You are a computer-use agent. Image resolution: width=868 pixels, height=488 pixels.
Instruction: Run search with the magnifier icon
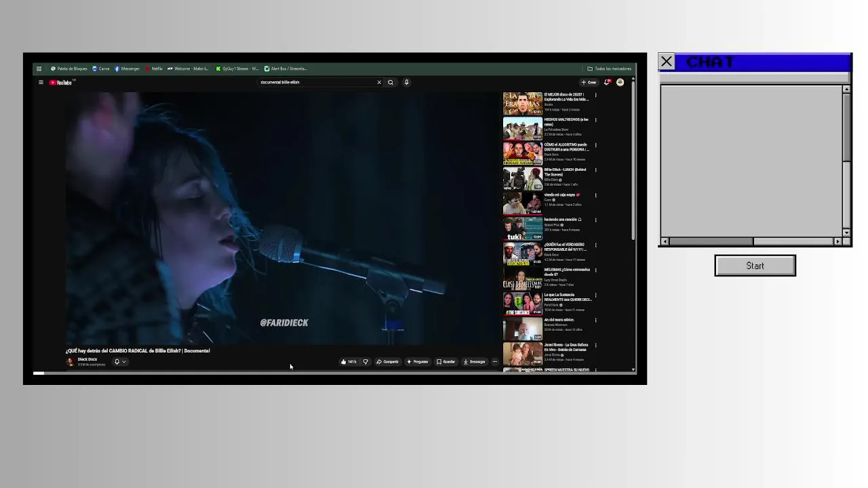click(391, 82)
